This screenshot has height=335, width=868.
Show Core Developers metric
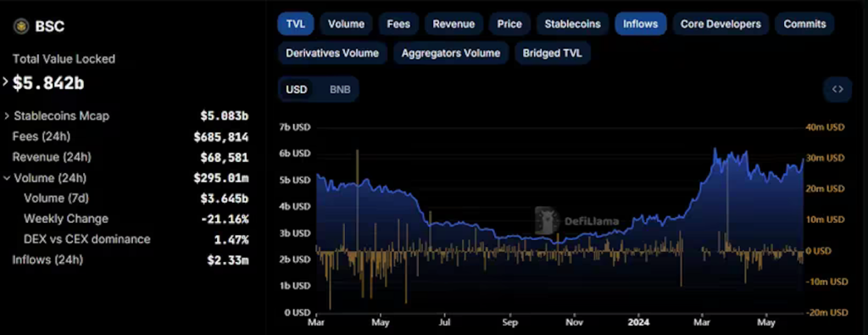point(721,24)
